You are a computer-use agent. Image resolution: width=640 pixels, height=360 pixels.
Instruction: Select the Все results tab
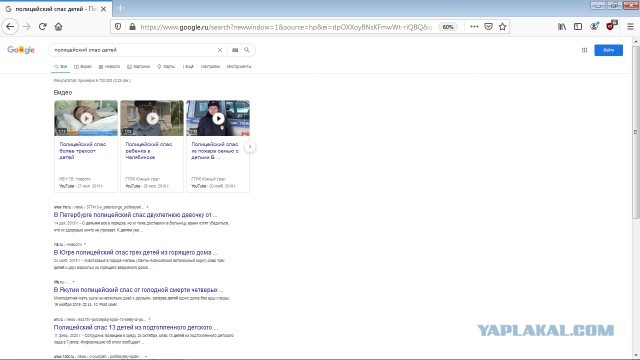click(60, 67)
